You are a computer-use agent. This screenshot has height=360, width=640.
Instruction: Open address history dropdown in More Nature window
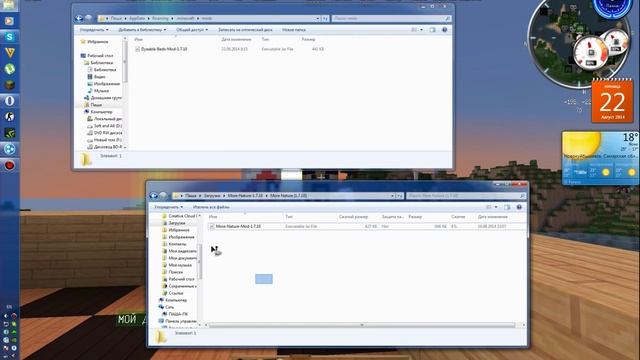(x=392, y=196)
